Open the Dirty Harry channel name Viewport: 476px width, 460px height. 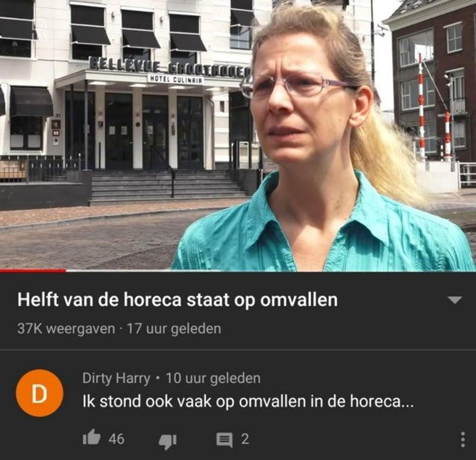click(x=116, y=378)
